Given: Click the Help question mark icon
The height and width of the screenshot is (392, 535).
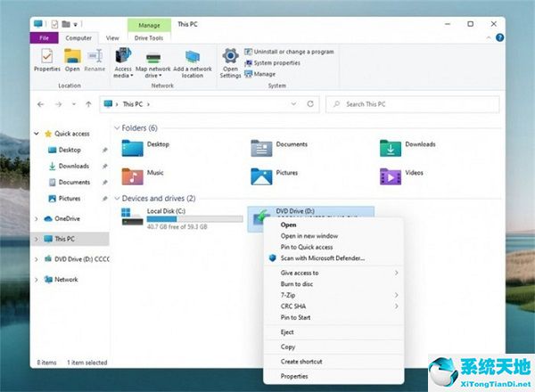Looking at the screenshot, I should (499, 37).
